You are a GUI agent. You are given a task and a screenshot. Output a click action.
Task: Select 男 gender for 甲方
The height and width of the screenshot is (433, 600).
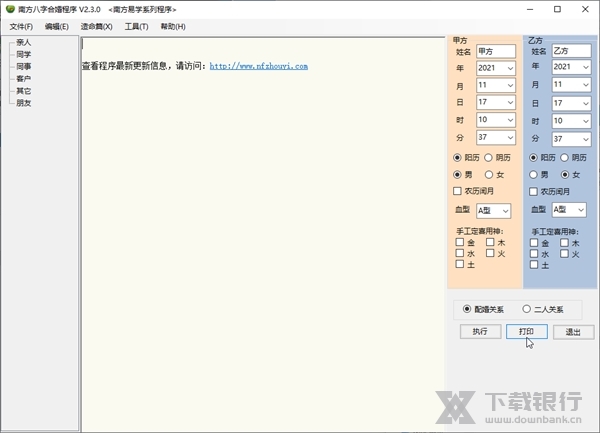(x=457, y=175)
